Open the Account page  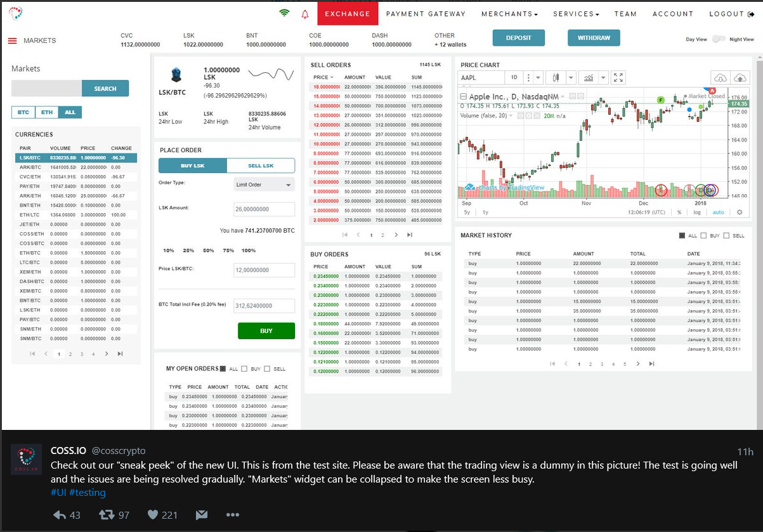coord(673,14)
